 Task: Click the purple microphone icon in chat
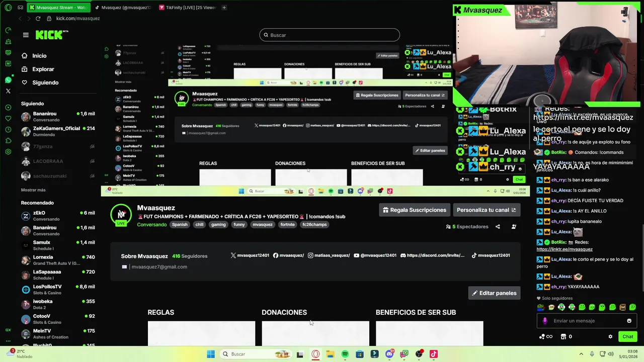point(545,321)
